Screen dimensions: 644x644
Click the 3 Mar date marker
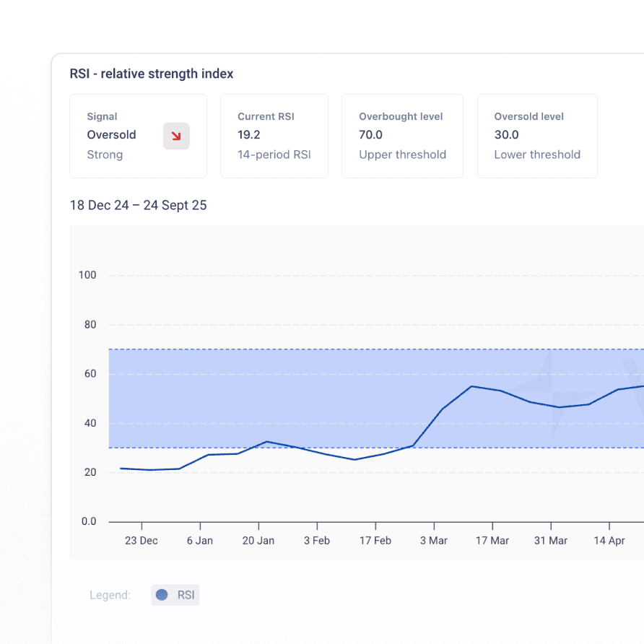[433, 541]
